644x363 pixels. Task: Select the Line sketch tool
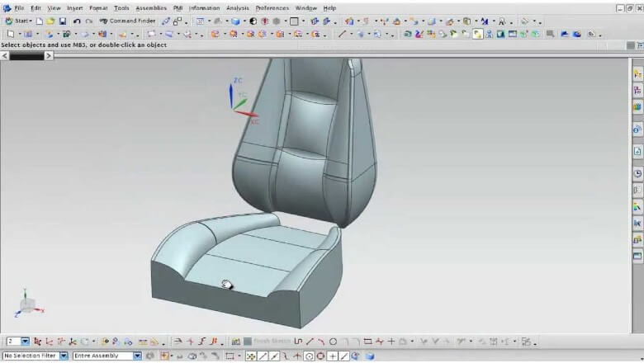(x=310, y=342)
